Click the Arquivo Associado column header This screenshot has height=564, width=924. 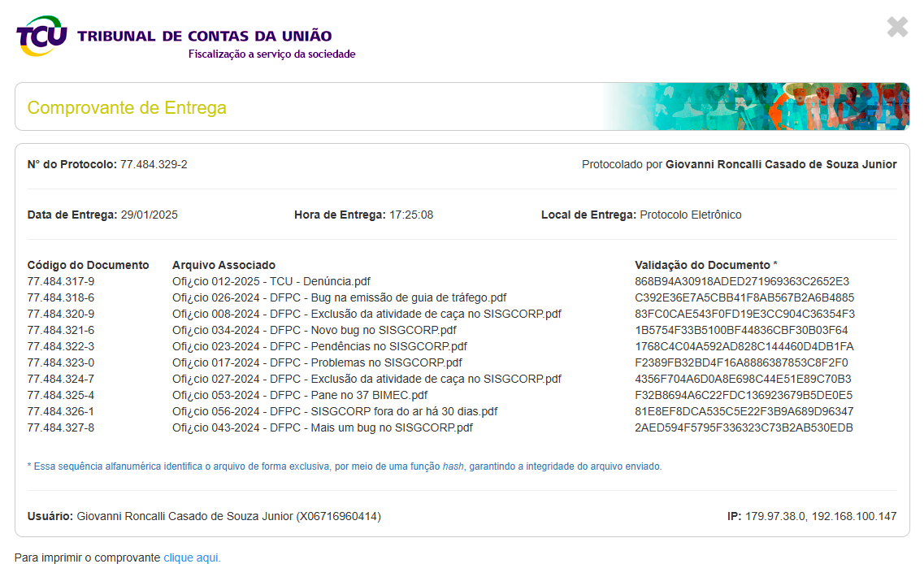click(x=224, y=265)
